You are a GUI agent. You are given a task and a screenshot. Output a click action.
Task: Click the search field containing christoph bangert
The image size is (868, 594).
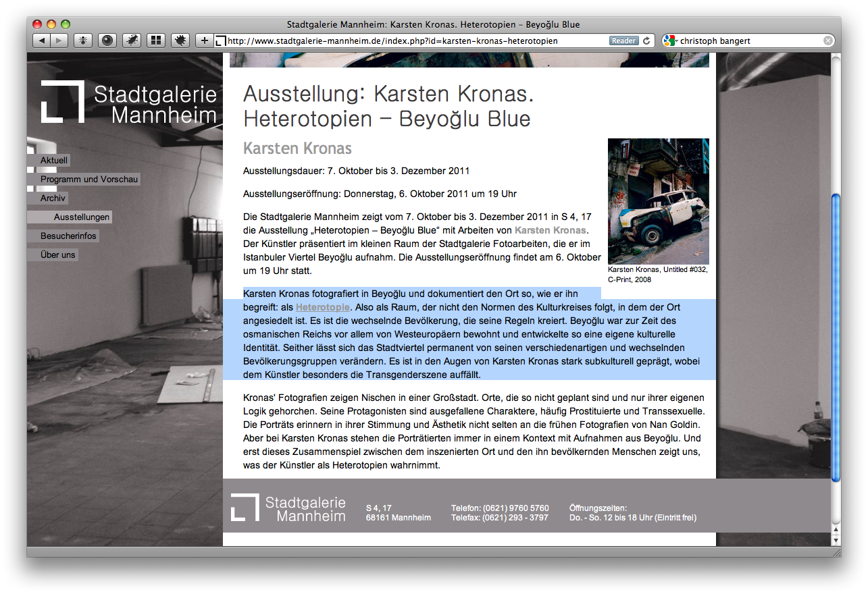click(750, 40)
